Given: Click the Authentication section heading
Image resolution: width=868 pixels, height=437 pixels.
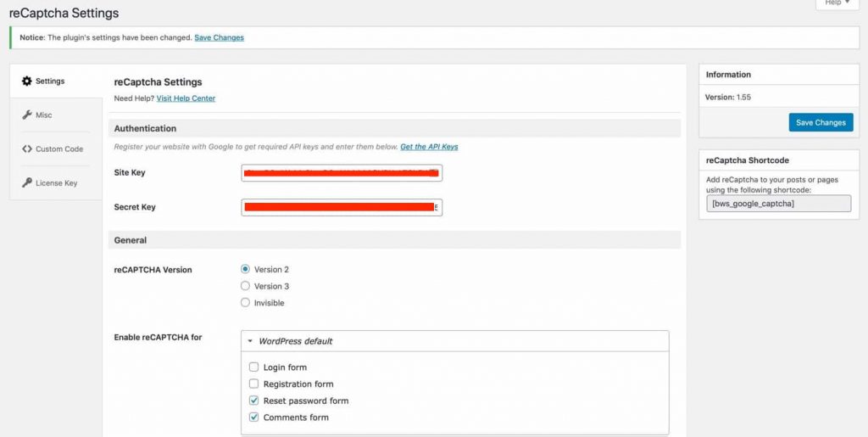Looking at the screenshot, I should (145, 128).
